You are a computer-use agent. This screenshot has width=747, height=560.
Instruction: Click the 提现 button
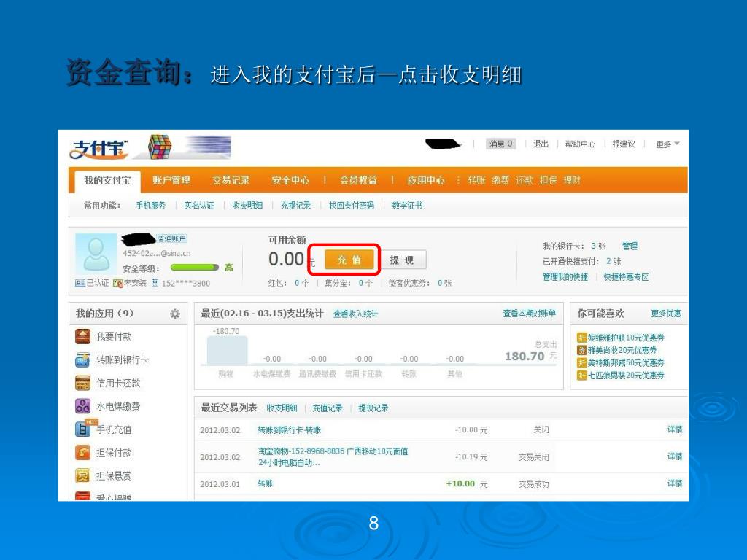click(402, 260)
